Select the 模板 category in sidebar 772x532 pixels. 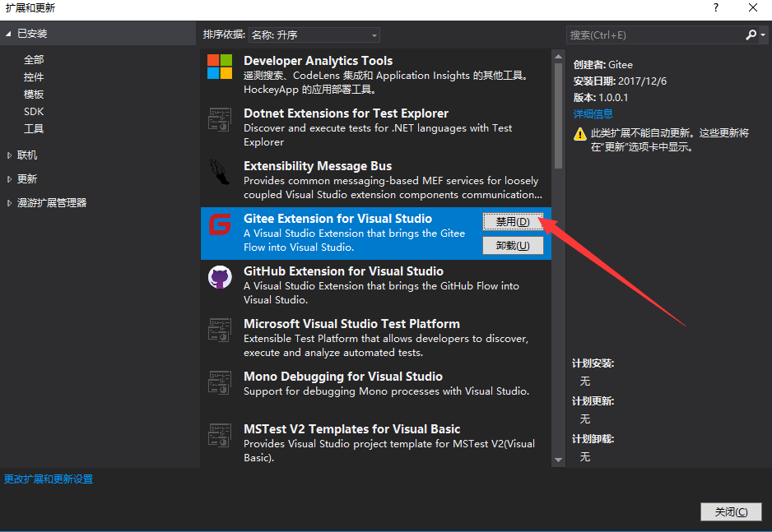point(34,95)
